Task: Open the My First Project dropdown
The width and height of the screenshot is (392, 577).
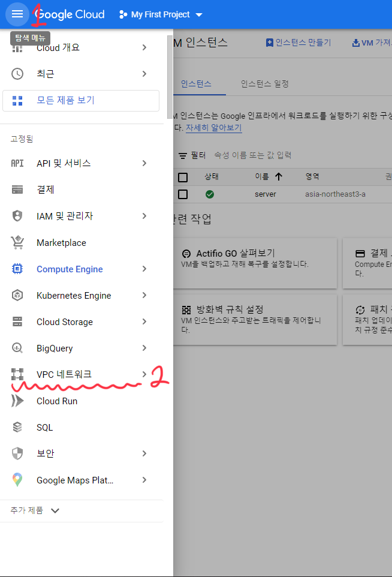Action: 161,14
